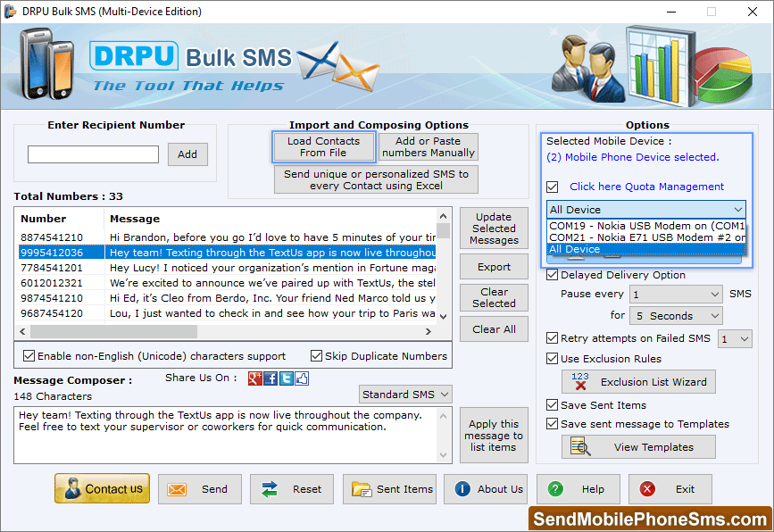Screen dimensions: 774x532
Task: Select row with number 7784541201
Action: [x=227, y=268]
